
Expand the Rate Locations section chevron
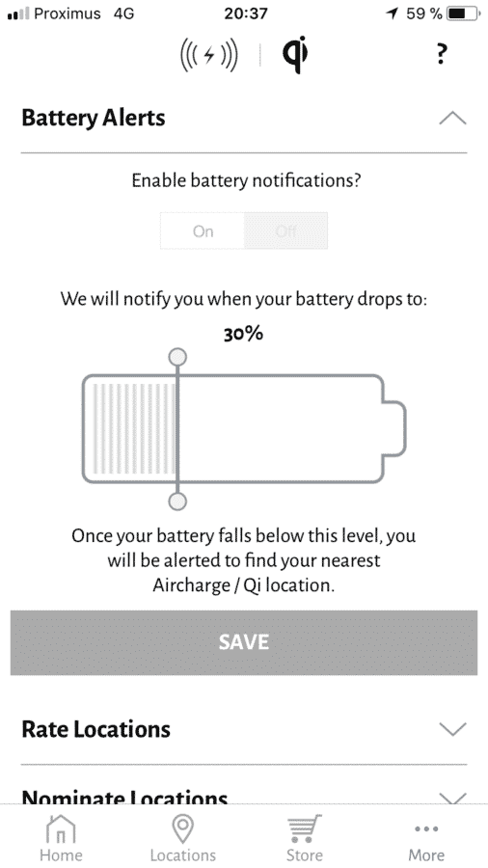(x=452, y=729)
